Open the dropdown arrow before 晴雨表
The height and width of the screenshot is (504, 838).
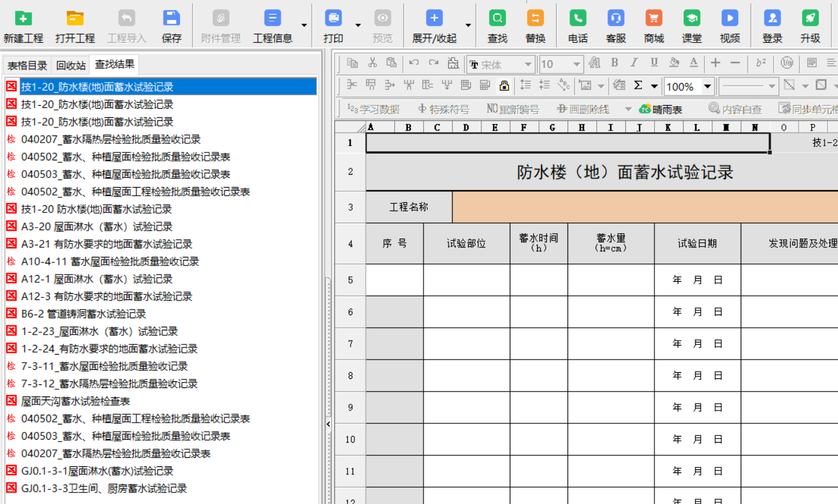[628, 109]
